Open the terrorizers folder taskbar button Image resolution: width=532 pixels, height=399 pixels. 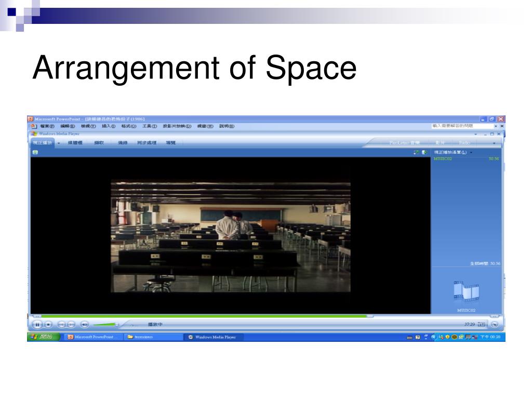pyautogui.click(x=153, y=337)
